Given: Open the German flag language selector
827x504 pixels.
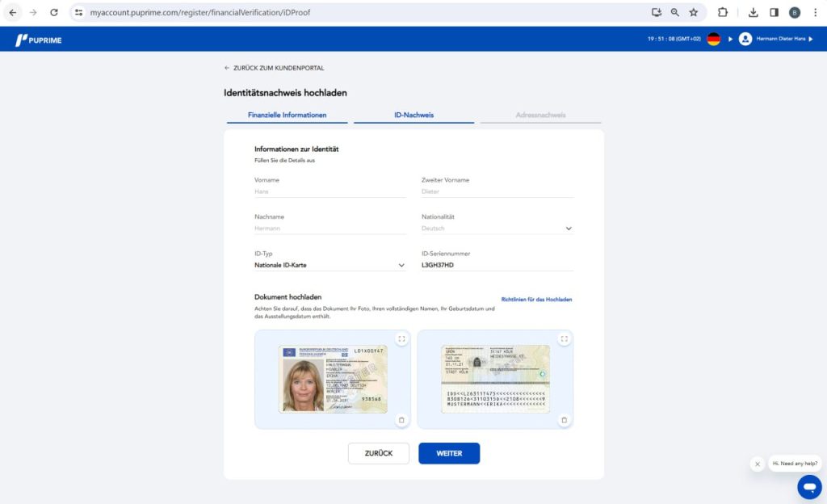Looking at the screenshot, I should [x=713, y=39].
